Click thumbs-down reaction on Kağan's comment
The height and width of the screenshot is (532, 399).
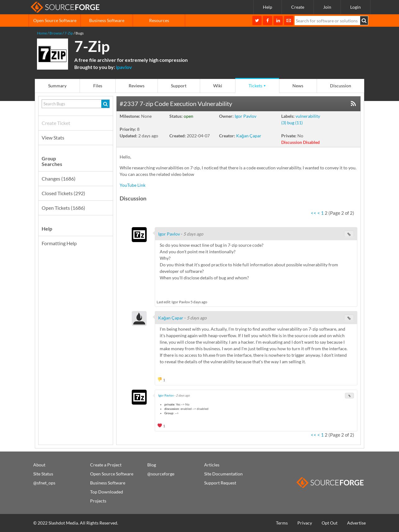[160, 379]
